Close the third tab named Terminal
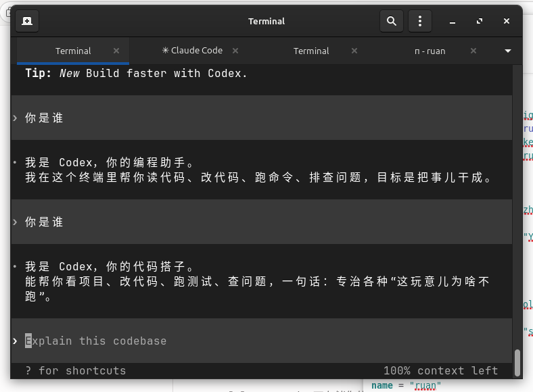Viewport: 533px width, 392px height. pos(354,51)
